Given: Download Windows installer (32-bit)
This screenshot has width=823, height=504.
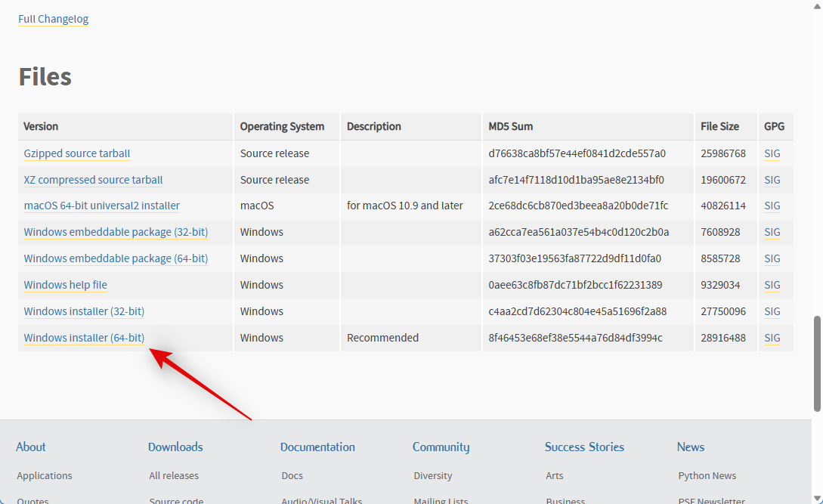Looking at the screenshot, I should click(x=84, y=311).
